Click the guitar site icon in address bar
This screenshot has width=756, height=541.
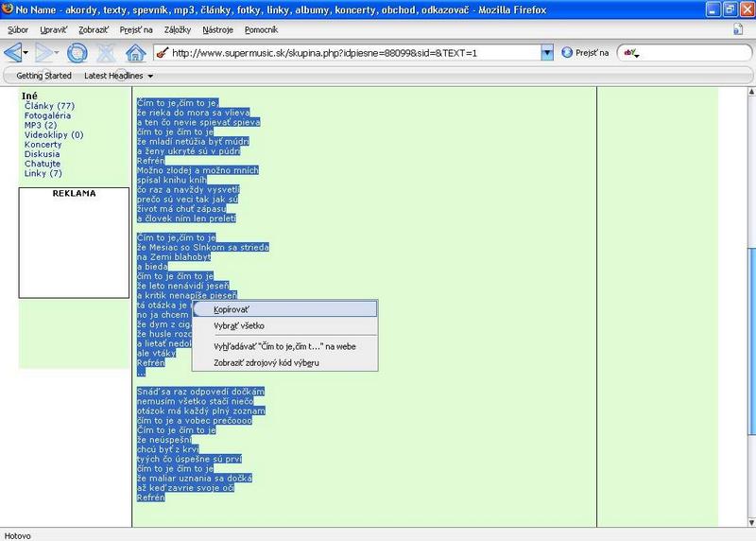162,53
